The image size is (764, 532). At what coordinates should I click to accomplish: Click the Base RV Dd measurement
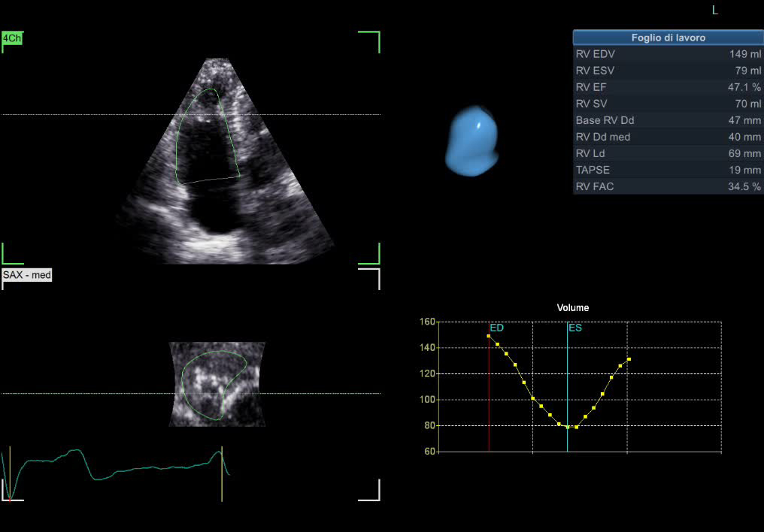[668, 120]
